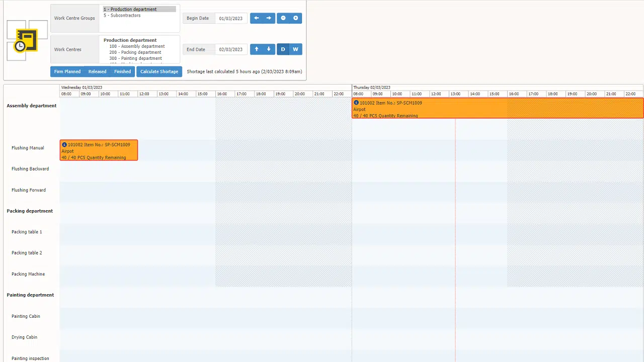This screenshot has width=644, height=362.
Task: Zoom out with the minus icon
Action: tap(283, 18)
